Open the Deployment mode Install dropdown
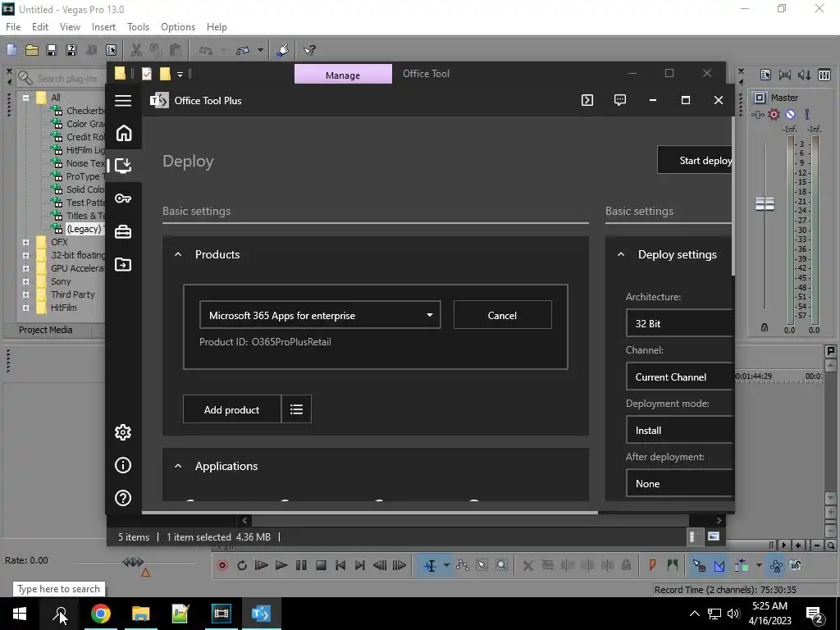The image size is (840, 630). pyautogui.click(x=678, y=430)
